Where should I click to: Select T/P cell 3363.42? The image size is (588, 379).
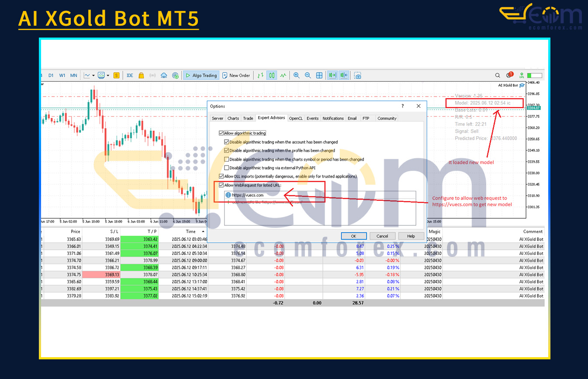[x=140, y=239]
